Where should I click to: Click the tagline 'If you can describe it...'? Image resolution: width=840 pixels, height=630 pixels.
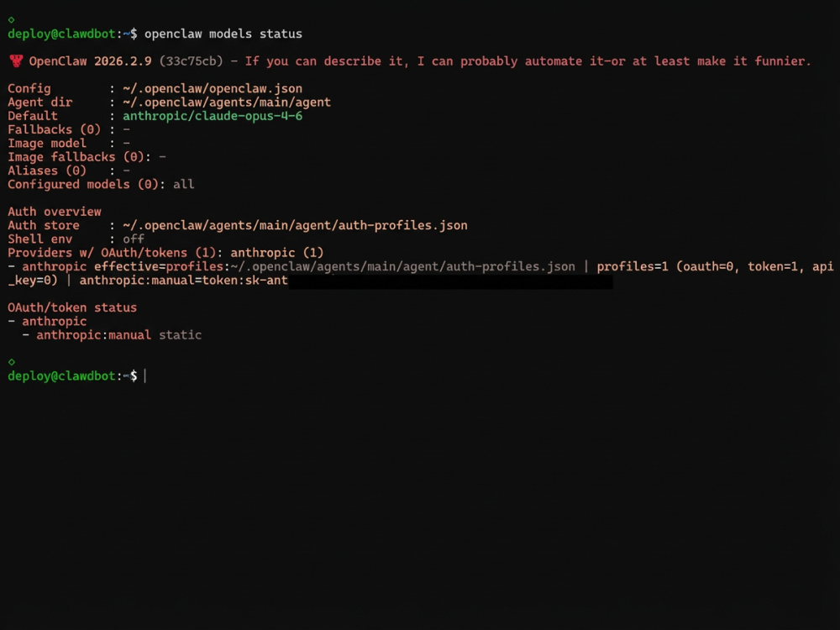coord(528,61)
